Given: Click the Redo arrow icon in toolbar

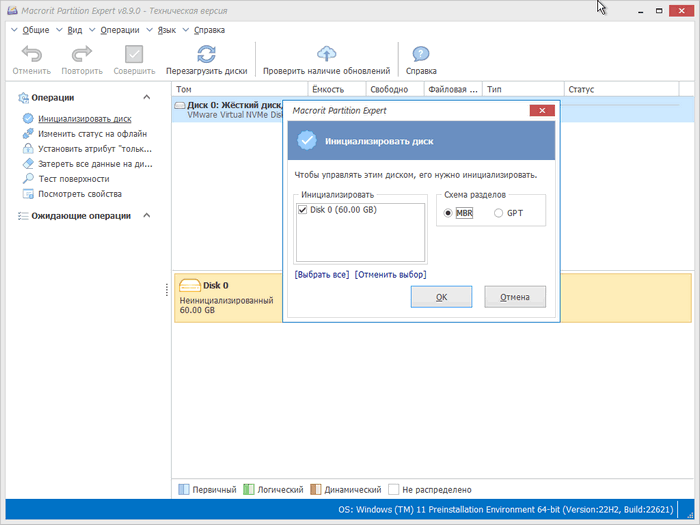Looking at the screenshot, I should point(82,55).
